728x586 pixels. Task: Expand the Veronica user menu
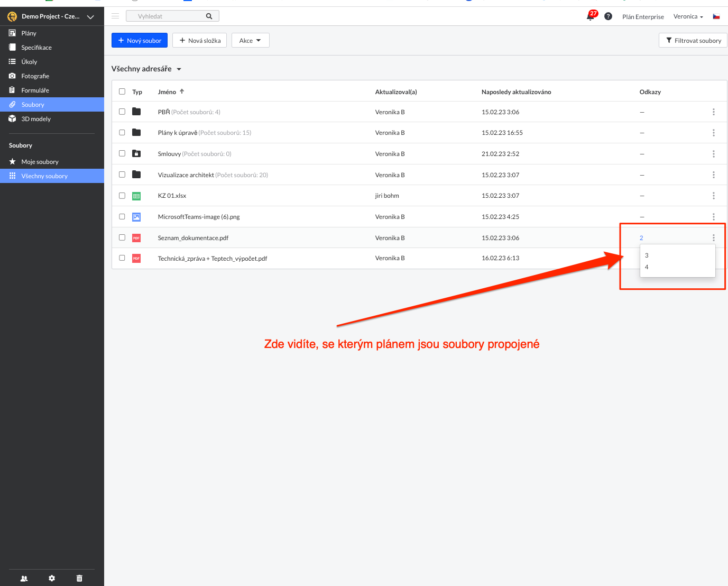[x=688, y=16]
